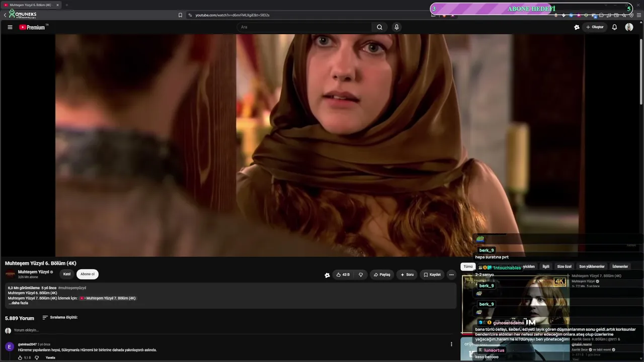
Task: Select the 'İzlenenler' filter chip
Action: coord(620,266)
